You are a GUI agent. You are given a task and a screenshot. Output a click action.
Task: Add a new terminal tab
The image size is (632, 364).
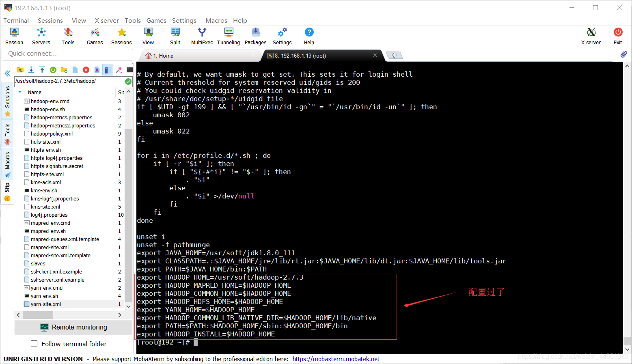(x=394, y=55)
